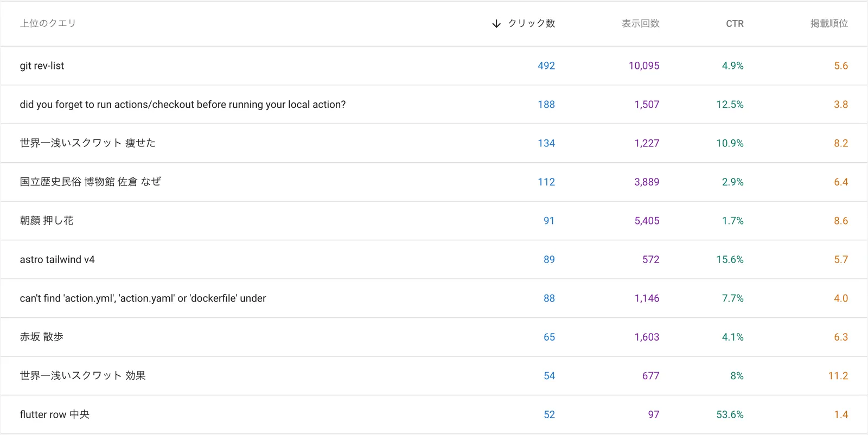Viewport: 868px width, 435px height.
Task: Click the 53.6% CTR value
Action: pyautogui.click(x=729, y=414)
